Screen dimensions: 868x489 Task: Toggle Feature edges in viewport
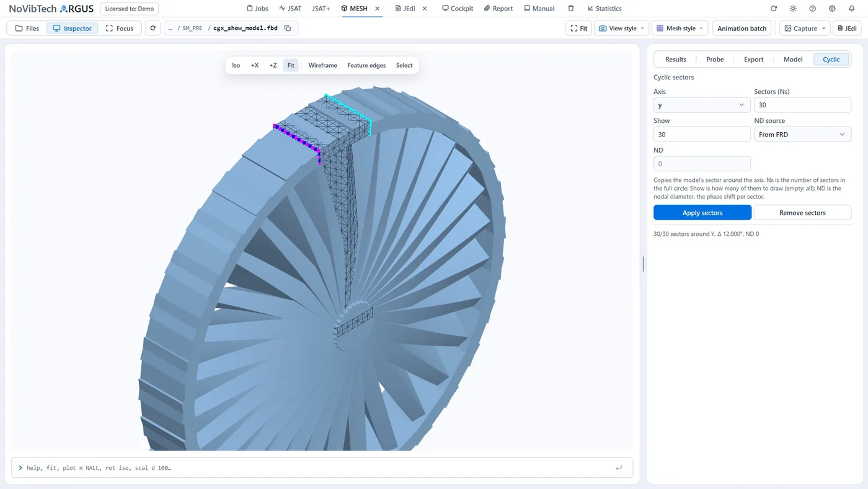coord(366,65)
